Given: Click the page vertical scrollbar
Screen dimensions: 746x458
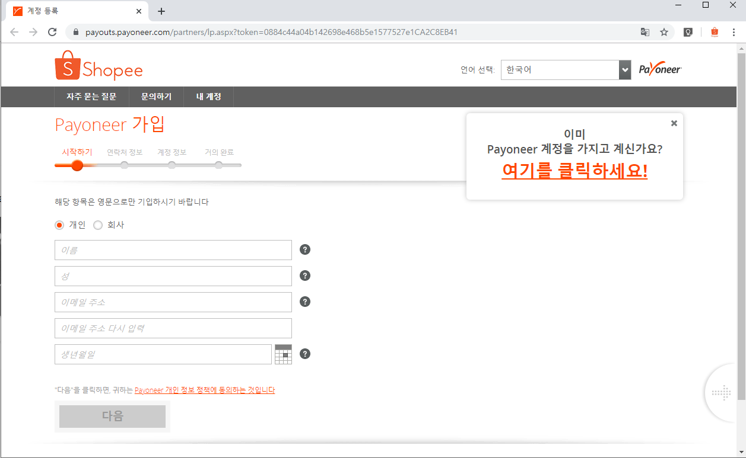Looking at the screenshot, I should point(741,226).
